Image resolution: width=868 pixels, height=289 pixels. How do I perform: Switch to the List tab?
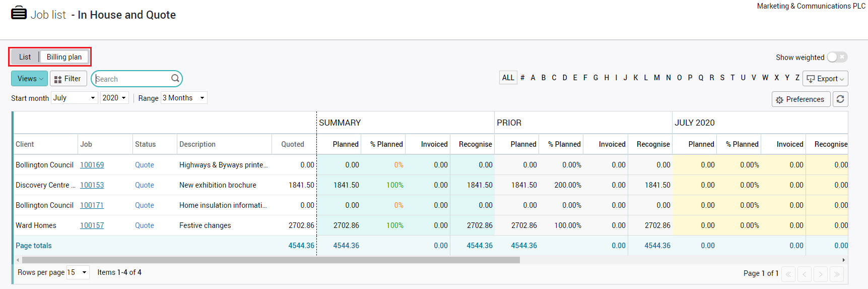[x=25, y=57]
